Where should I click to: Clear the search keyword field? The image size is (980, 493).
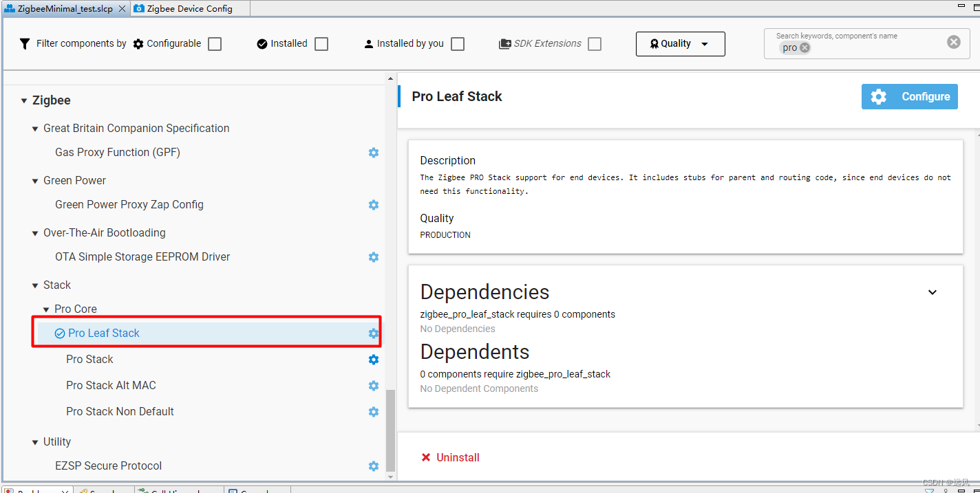point(953,41)
